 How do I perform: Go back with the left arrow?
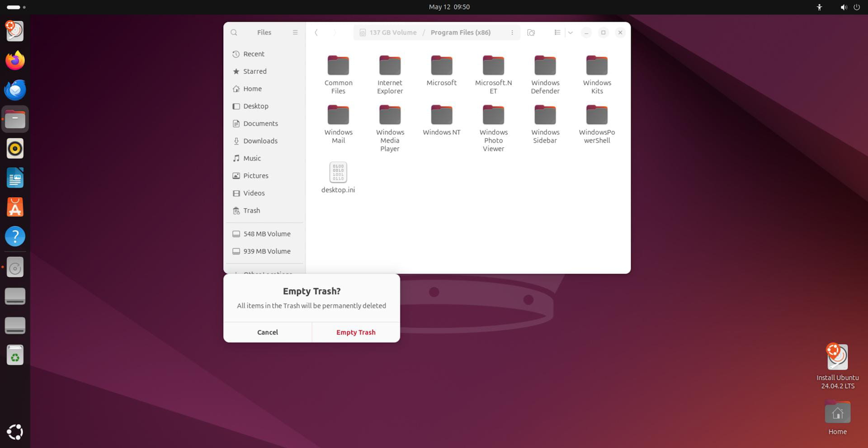pyautogui.click(x=316, y=33)
